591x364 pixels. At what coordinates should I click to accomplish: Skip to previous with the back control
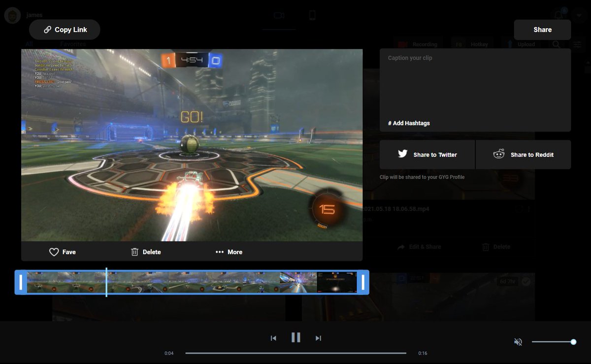273,338
